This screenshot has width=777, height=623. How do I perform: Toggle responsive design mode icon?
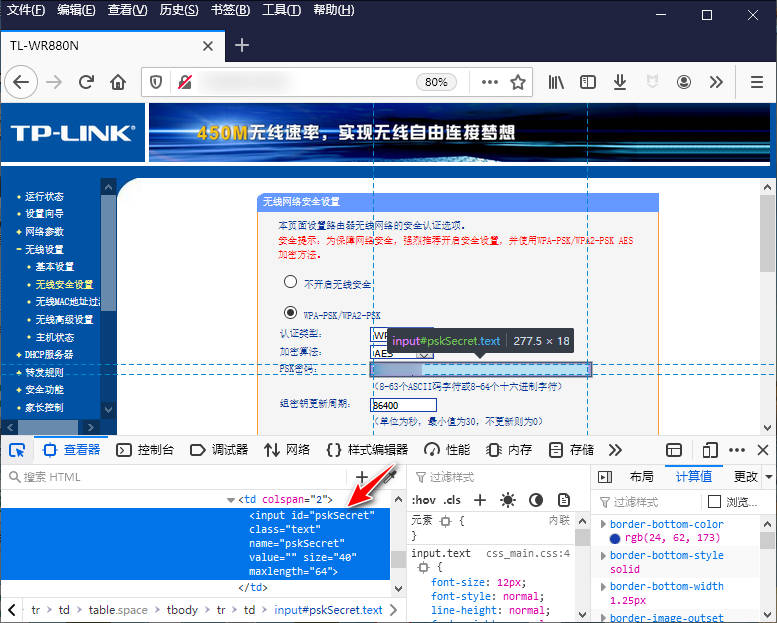710,450
